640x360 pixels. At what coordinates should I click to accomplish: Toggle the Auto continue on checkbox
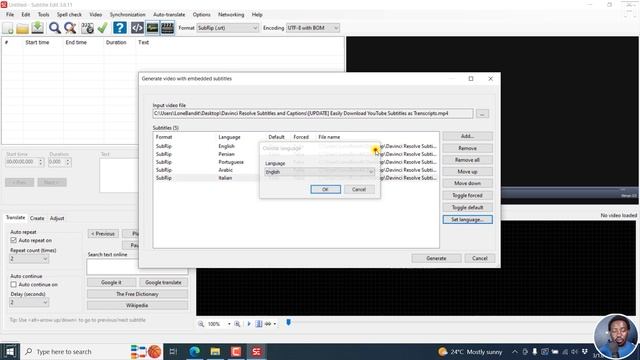13,284
